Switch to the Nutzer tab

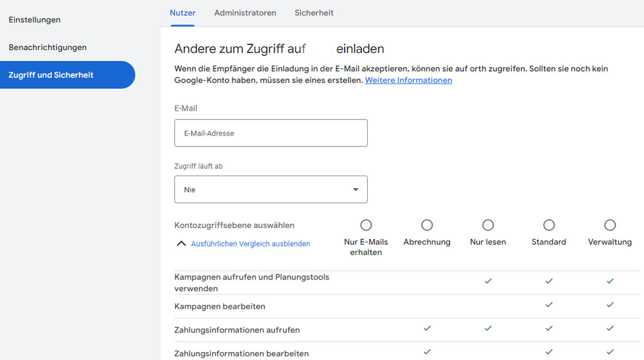[182, 13]
